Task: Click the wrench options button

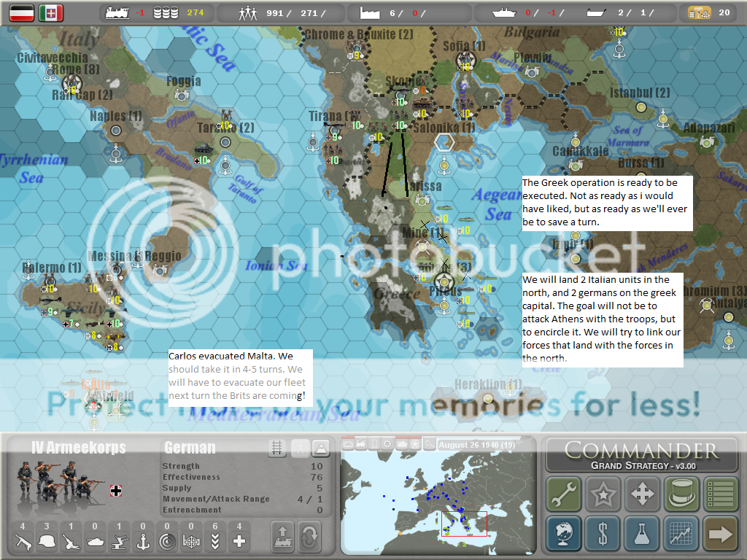Action: (563, 494)
